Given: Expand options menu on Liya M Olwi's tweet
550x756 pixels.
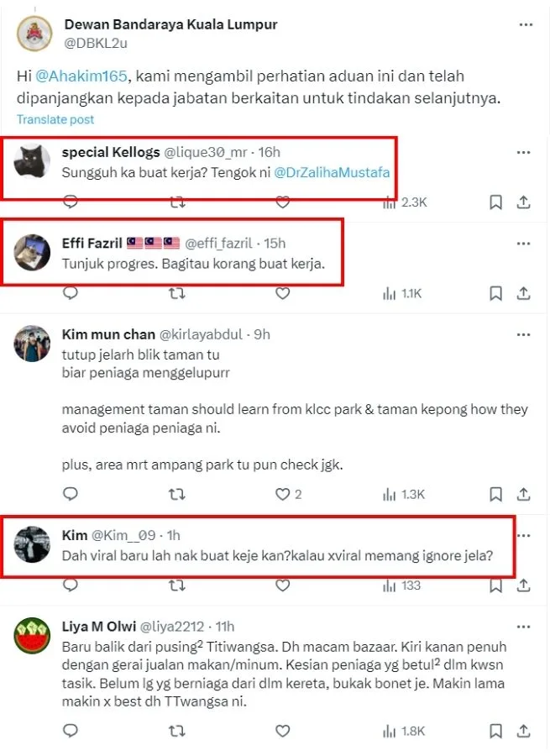Looking at the screenshot, I should 524,626.
